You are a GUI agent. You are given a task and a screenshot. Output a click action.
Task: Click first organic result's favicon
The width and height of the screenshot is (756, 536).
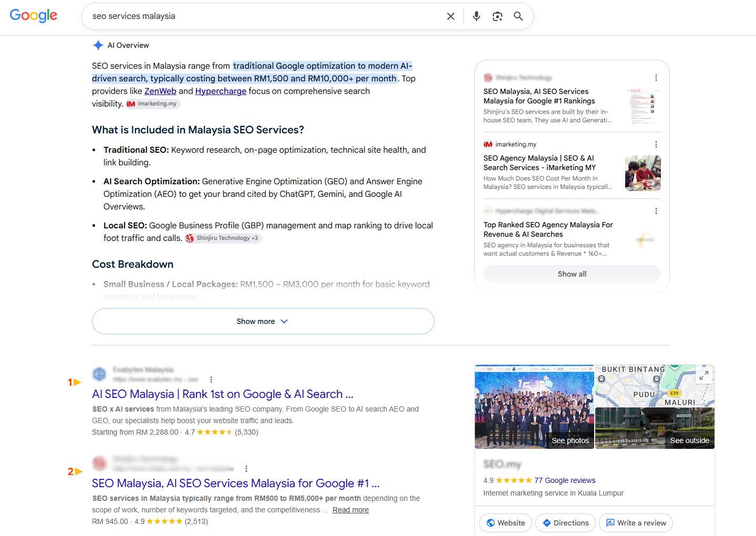99,374
